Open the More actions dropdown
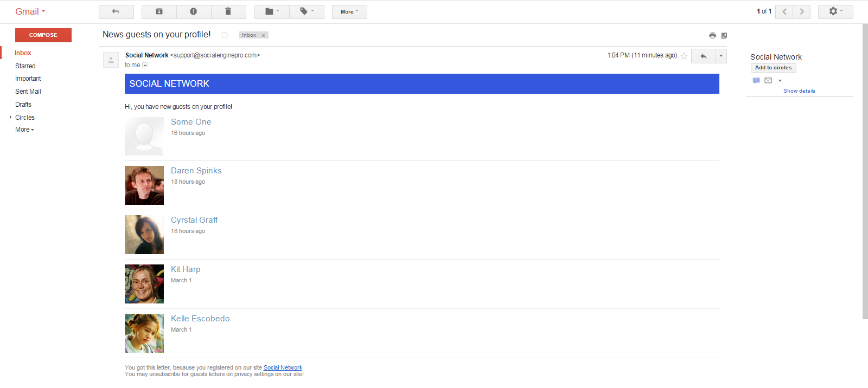 click(349, 11)
